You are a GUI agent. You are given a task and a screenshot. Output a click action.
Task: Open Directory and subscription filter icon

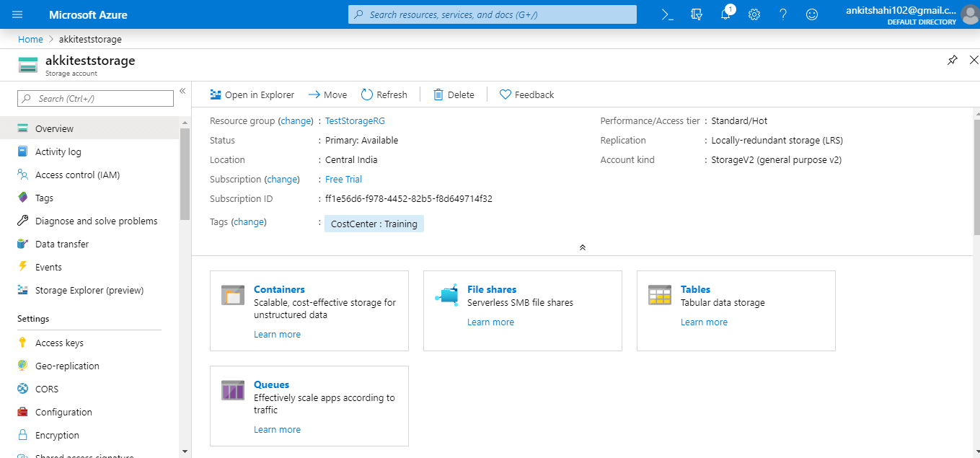[x=696, y=14]
